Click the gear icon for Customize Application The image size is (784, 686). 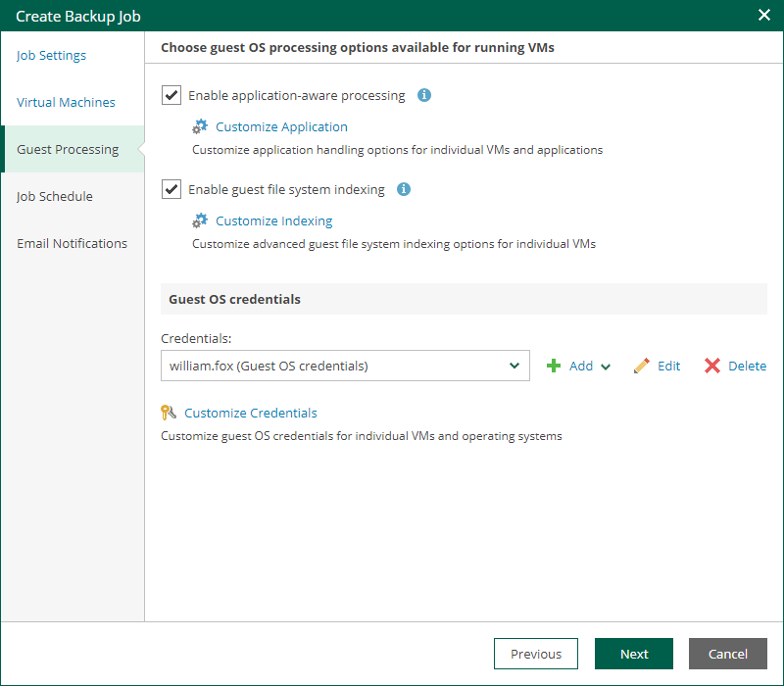[x=200, y=126]
